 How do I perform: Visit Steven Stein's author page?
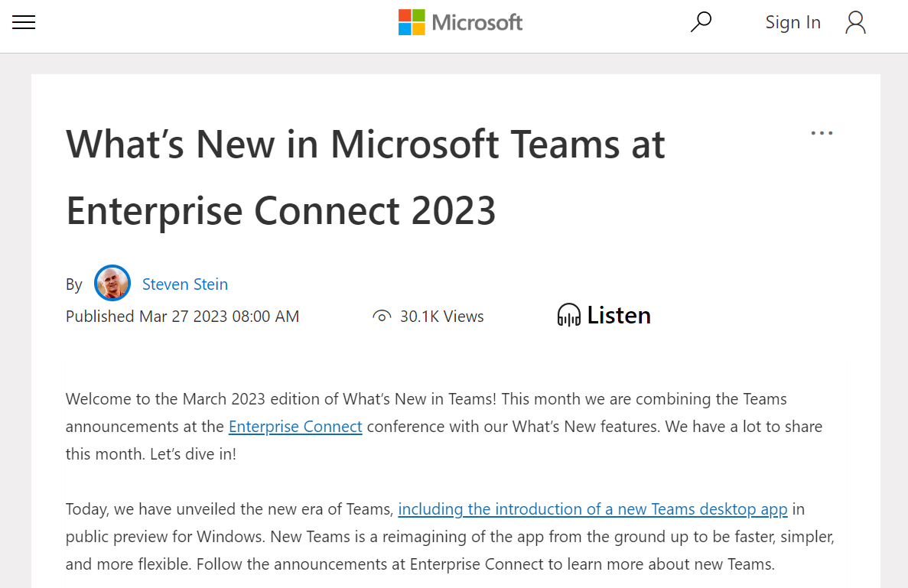click(185, 284)
